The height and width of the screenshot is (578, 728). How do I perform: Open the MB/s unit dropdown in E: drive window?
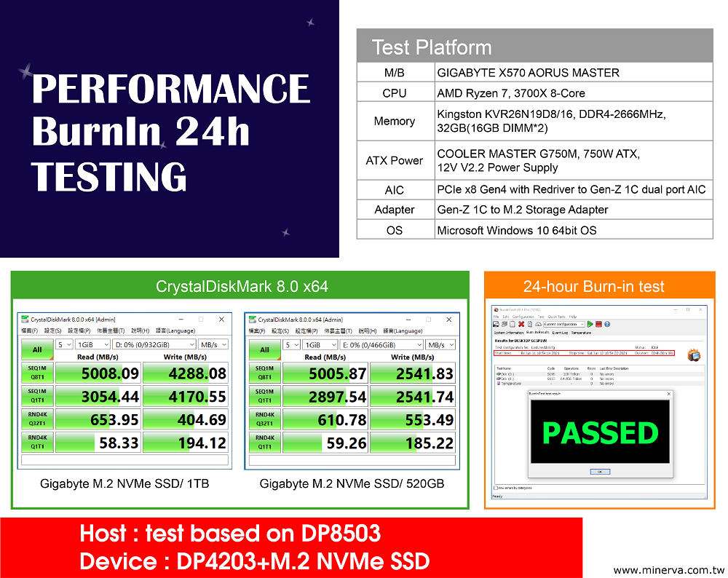(x=440, y=344)
